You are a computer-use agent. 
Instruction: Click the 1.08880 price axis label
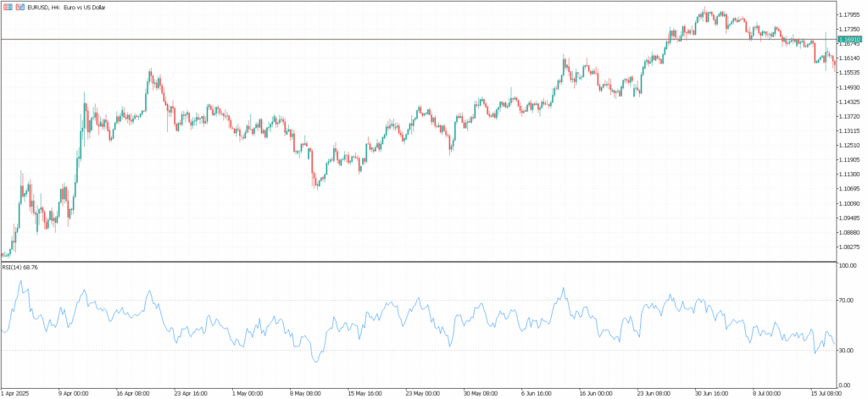click(x=849, y=233)
